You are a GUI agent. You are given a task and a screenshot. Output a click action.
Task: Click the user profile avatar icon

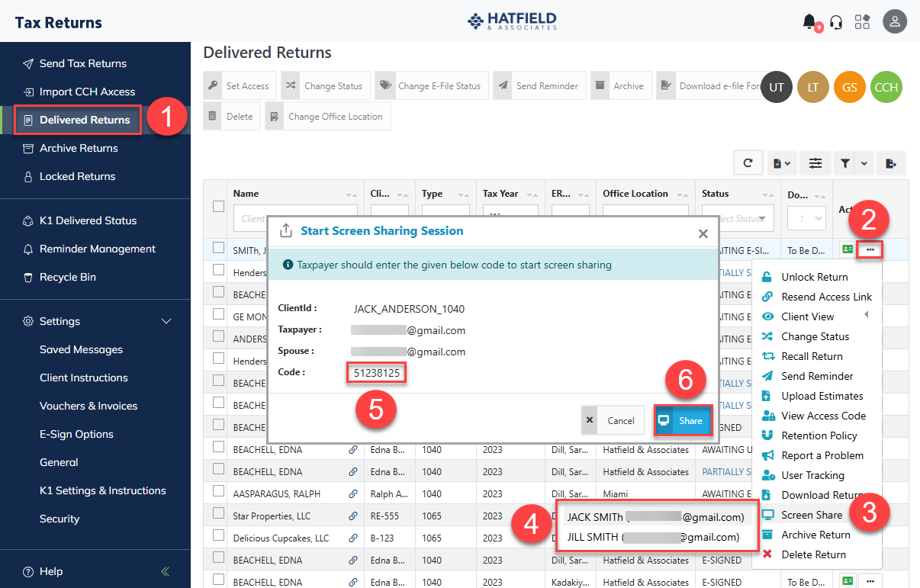[x=894, y=21]
